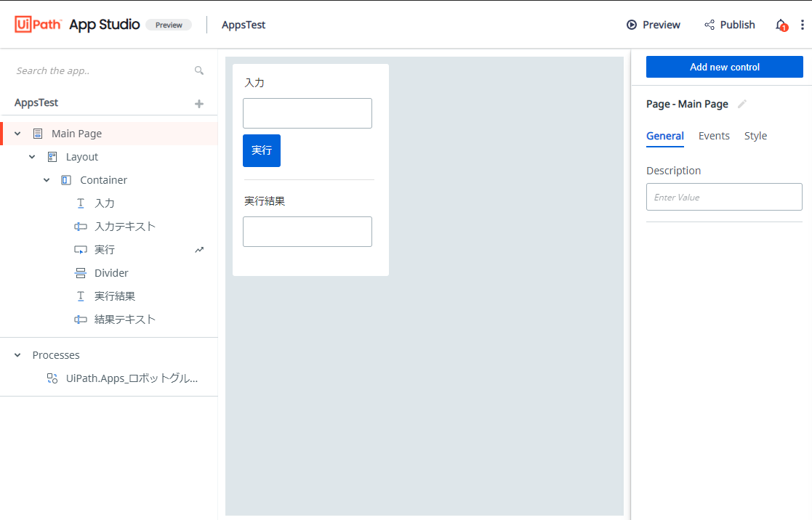The image size is (812, 520).
Task: Collapse the Container node
Action: pos(47,180)
